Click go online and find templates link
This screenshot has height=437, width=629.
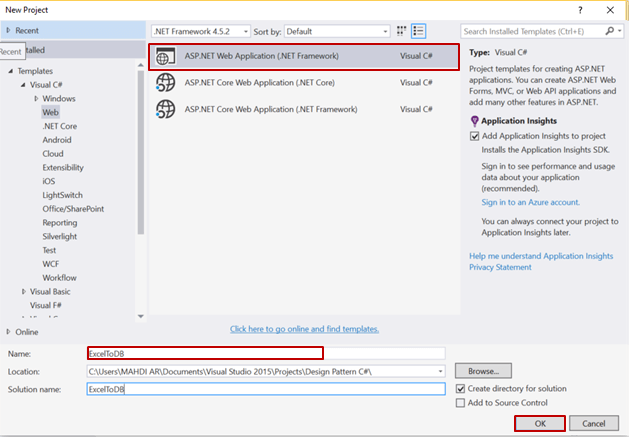(x=304, y=329)
